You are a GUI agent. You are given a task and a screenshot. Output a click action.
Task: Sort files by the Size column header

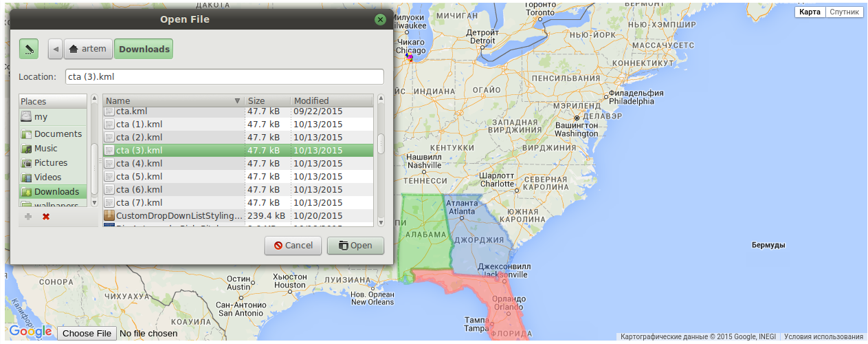click(268, 100)
